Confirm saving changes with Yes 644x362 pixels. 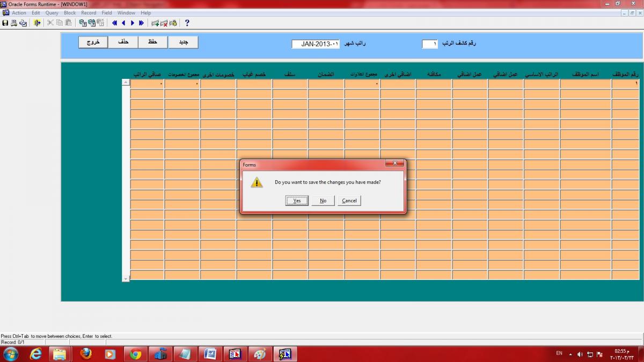(297, 201)
